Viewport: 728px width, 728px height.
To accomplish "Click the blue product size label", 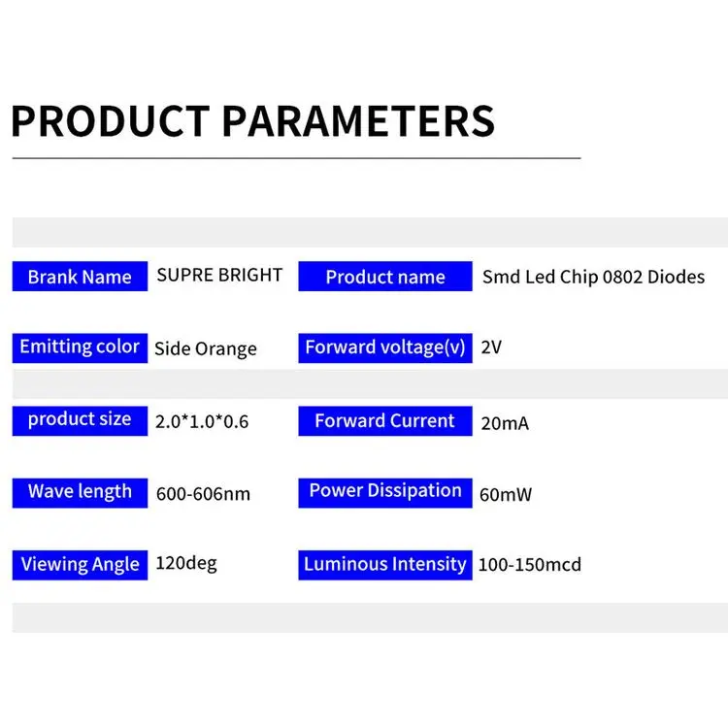I will (x=80, y=419).
